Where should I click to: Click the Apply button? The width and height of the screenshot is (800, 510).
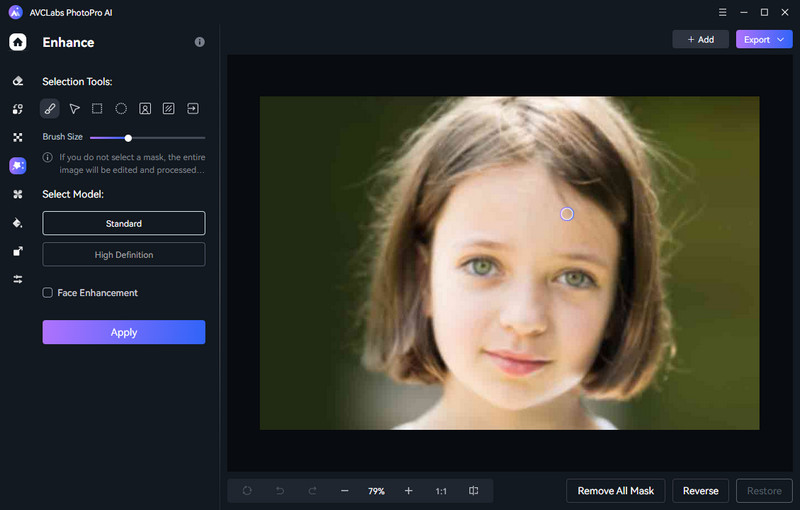pos(124,332)
